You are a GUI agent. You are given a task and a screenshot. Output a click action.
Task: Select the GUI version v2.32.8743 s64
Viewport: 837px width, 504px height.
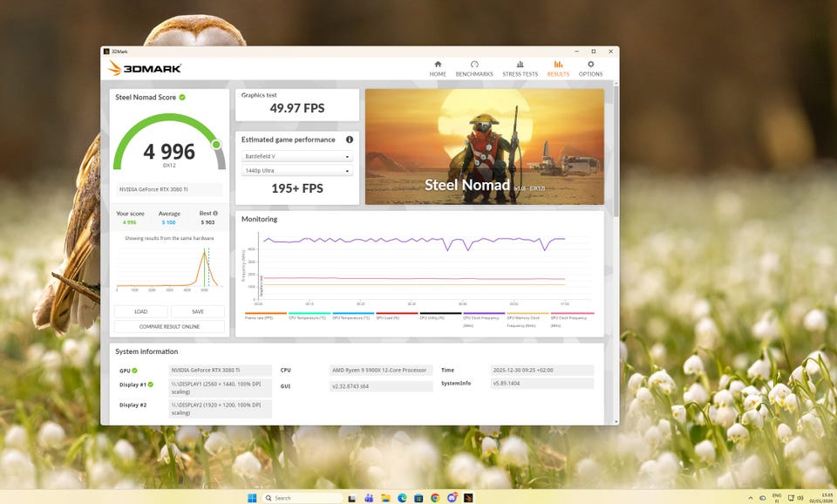pos(381,386)
